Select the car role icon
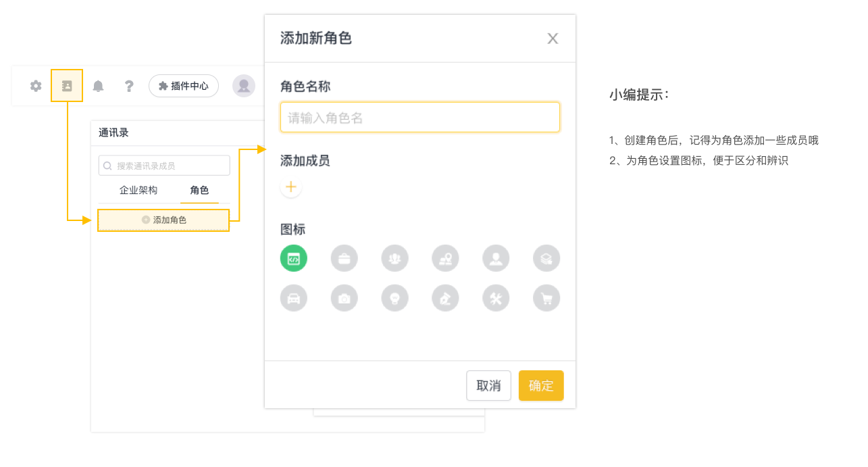The height and width of the screenshot is (467, 868). 294,298
